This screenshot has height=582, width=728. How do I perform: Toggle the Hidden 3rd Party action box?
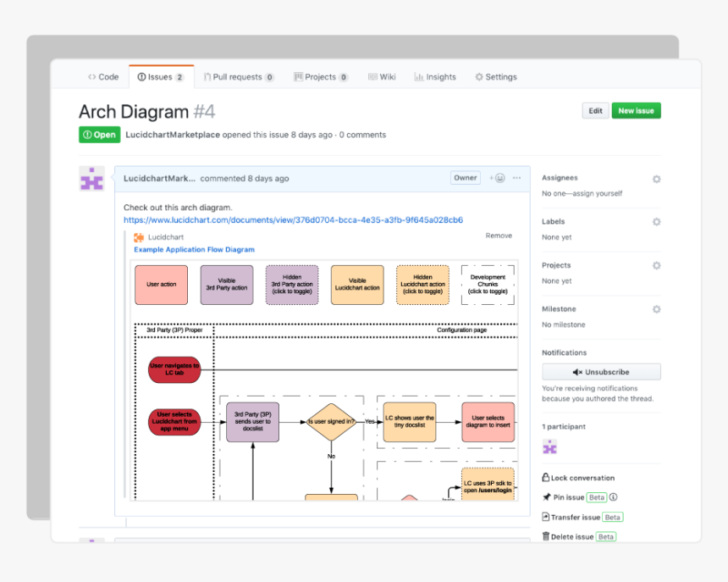(292, 285)
